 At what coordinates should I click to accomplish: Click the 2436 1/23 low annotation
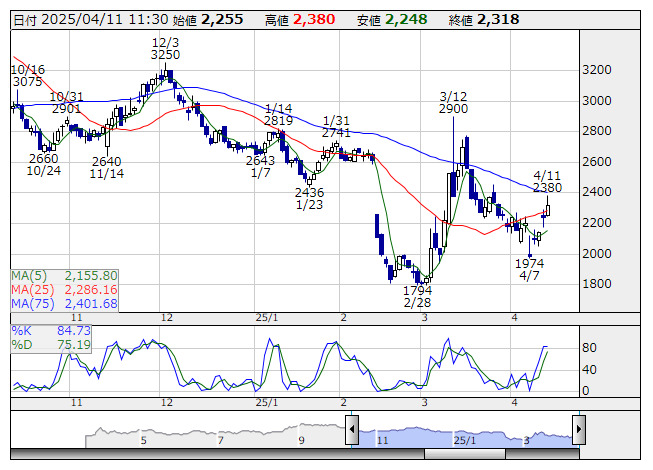click(309, 199)
